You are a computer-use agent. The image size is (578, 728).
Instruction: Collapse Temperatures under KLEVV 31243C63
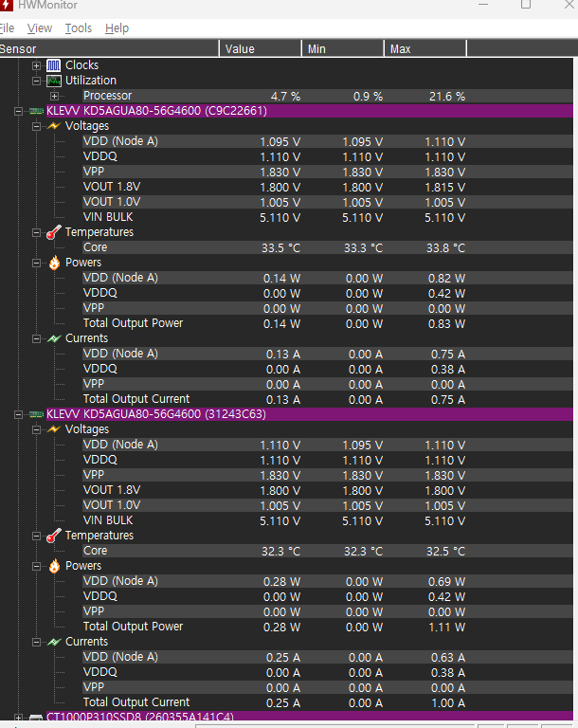[x=36, y=536]
